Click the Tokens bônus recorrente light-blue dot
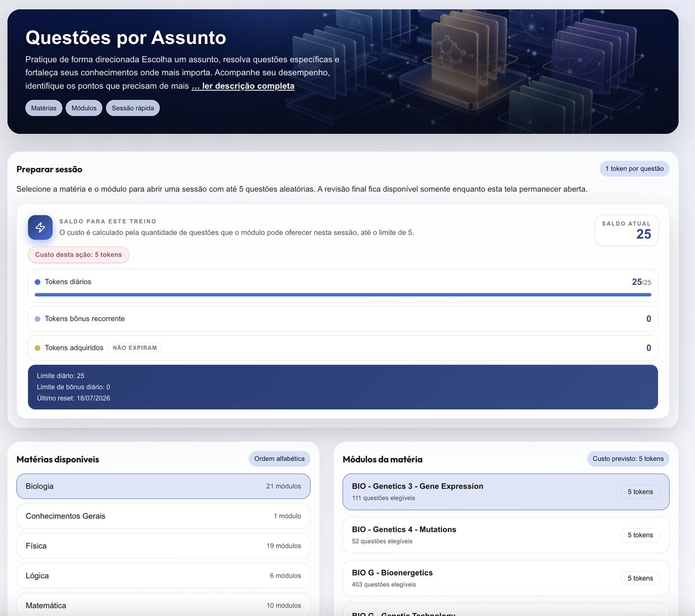This screenshot has height=616, width=695. point(38,319)
